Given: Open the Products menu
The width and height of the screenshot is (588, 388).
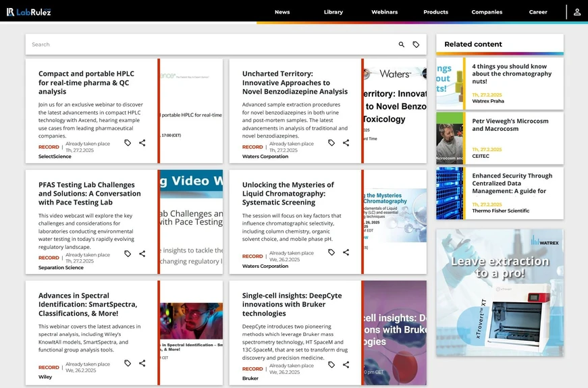Looking at the screenshot, I should pos(435,12).
